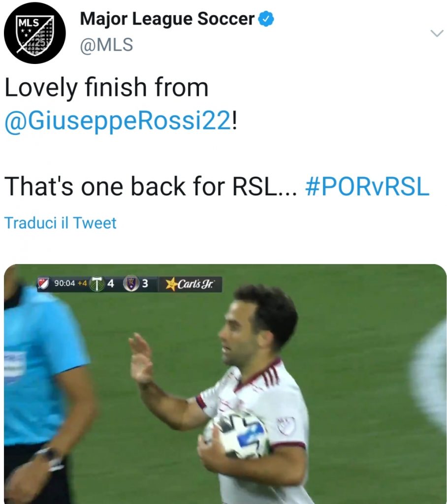Open the @GiuseppeRossi22 mention
This screenshot has width=447, height=504.
click(x=117, y=121)
